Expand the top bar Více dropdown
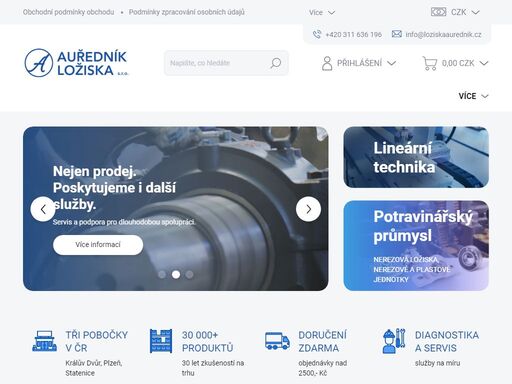512x384 pixels. pyautogui.click(x=322, y=13)
